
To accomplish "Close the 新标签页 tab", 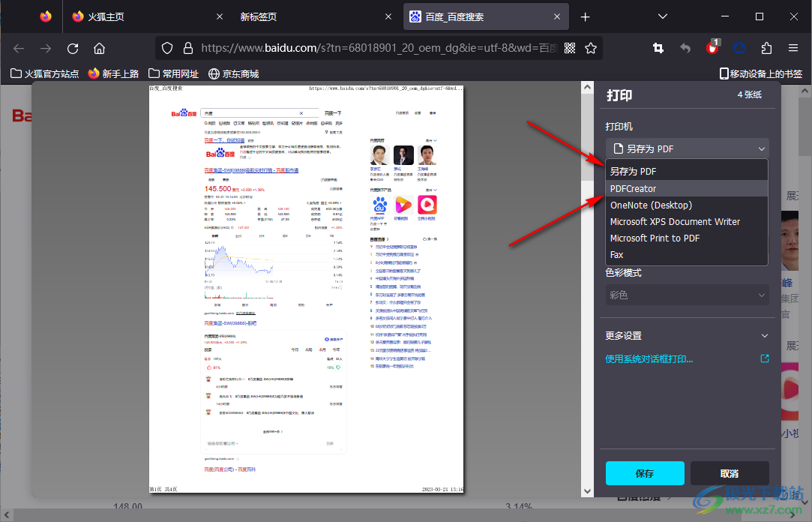I will 388,16.
